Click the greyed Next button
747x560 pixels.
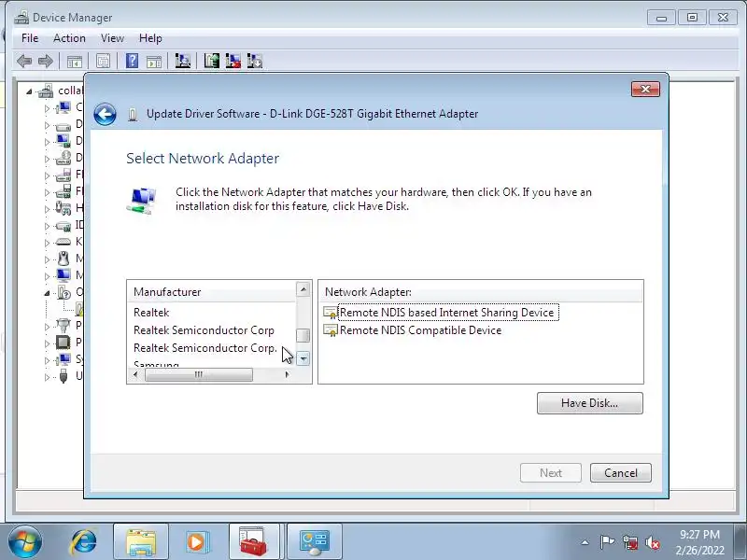click(x=551, y=473)
